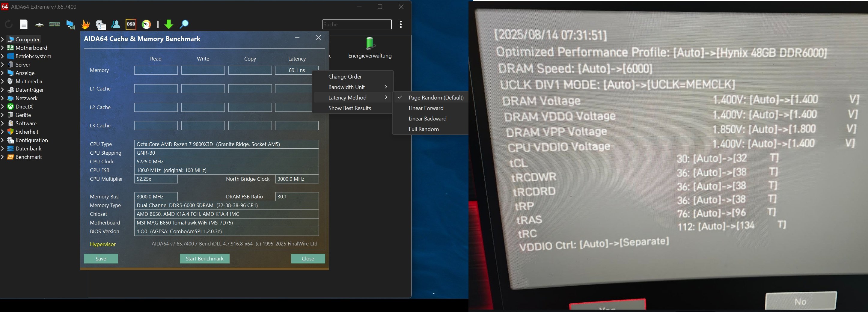Expand the Datenträger tree node
This screenshot has width=868, height=312.
tap(2, 90)
